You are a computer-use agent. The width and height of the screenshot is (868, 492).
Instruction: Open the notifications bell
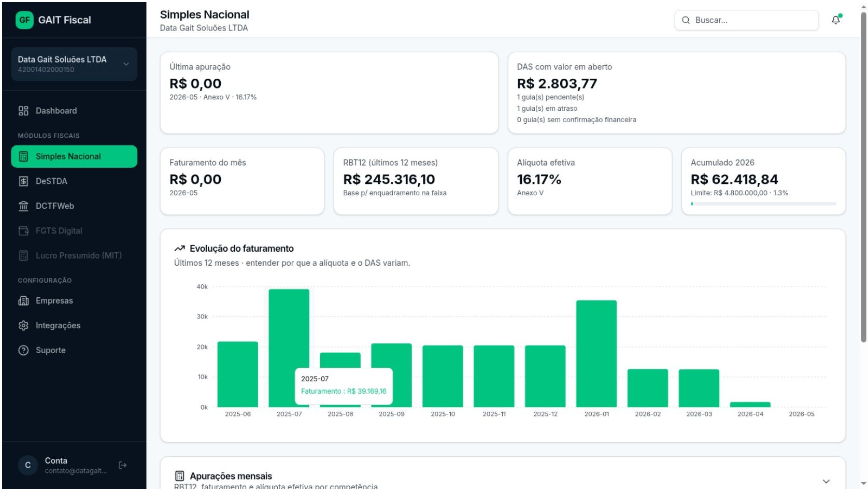point(835,20)
